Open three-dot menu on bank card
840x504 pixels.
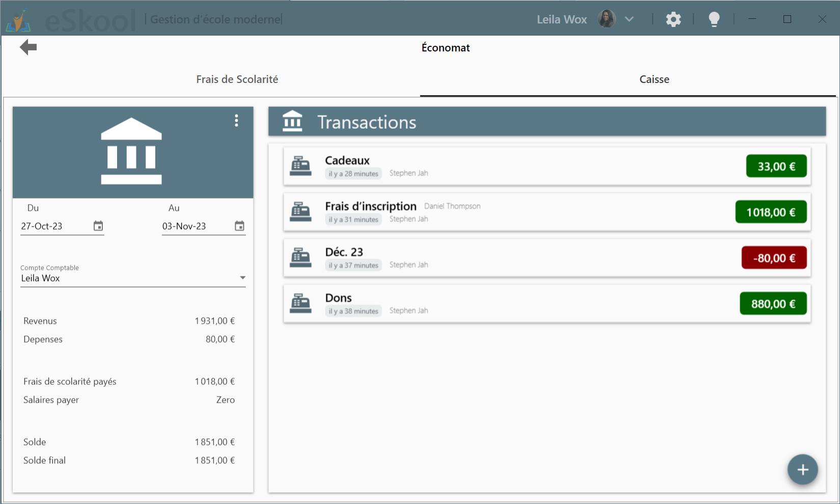[x=236, y=121]
